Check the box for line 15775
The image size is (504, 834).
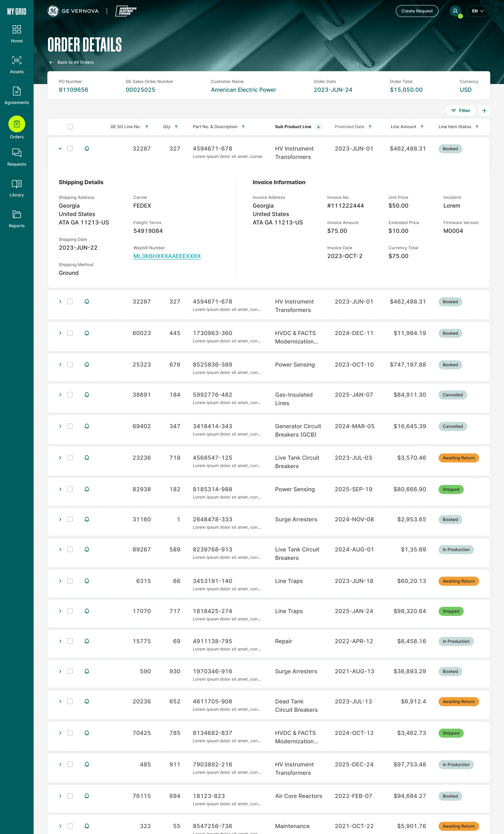point(70,641)
